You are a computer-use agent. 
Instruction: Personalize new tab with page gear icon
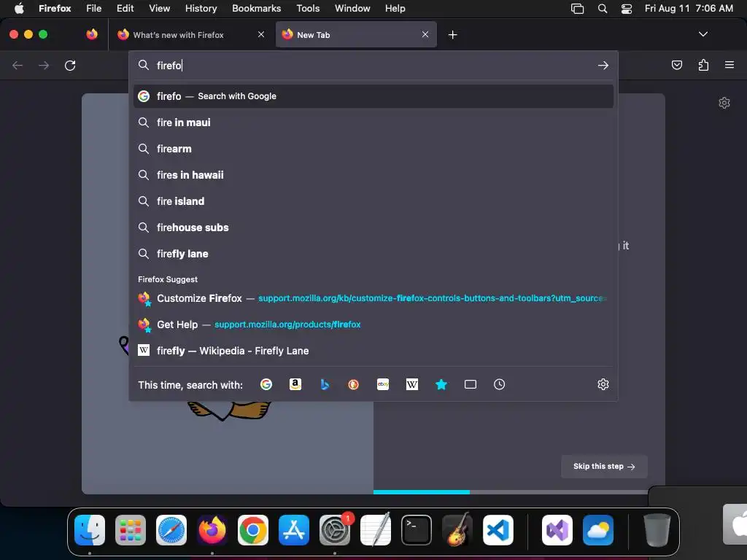click(x=724, y=103)
